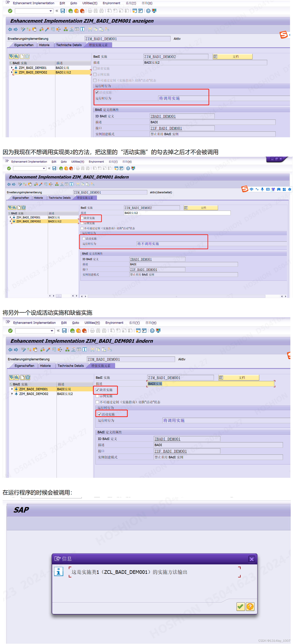Click Sogou input microphone icon
293x644 pixels.
(262, 190)
